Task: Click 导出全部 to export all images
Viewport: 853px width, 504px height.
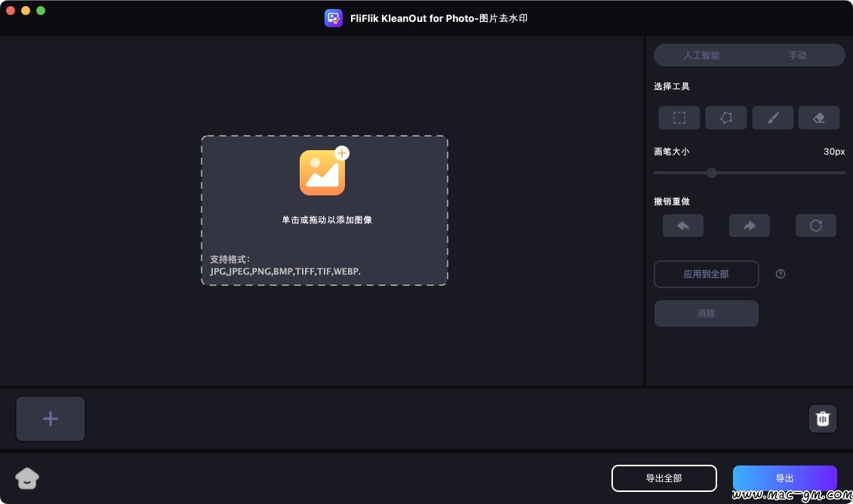Action: (x=664, y=478)
